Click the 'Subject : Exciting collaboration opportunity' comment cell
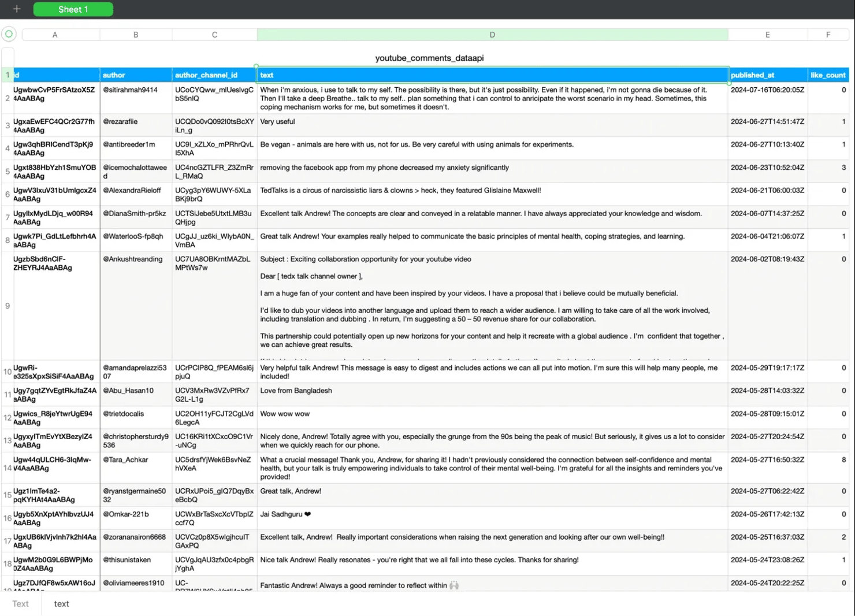This screenshot has width=855, height=616. (492, 306)
